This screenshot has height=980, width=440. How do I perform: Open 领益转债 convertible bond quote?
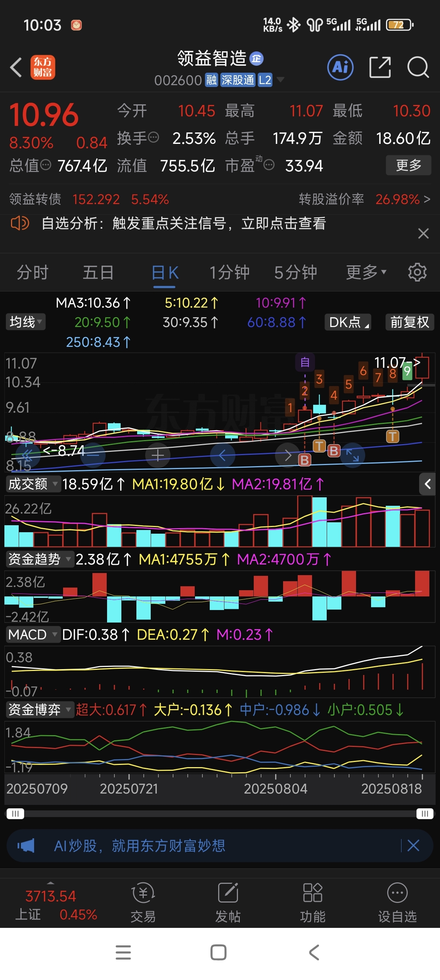pos(89,199)
